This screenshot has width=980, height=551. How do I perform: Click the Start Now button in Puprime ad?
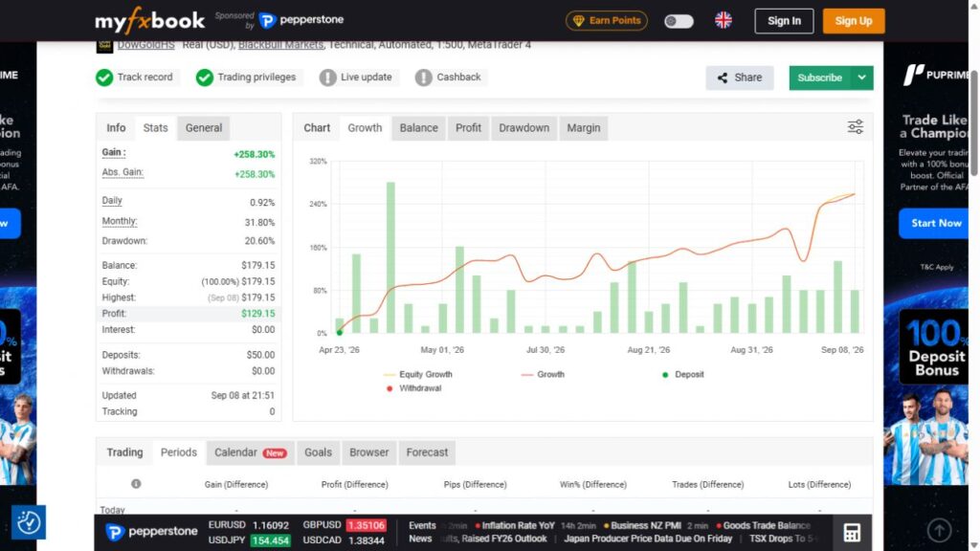point(936,223)
